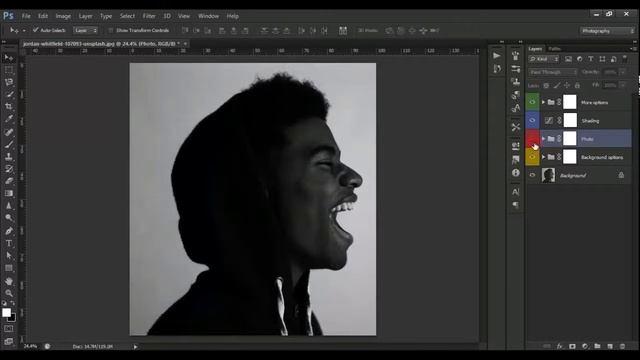This screenshot has width=640, height=360.
Task: Open the Tool Presets crossed-tools panel icon
Action: point(516,127)
